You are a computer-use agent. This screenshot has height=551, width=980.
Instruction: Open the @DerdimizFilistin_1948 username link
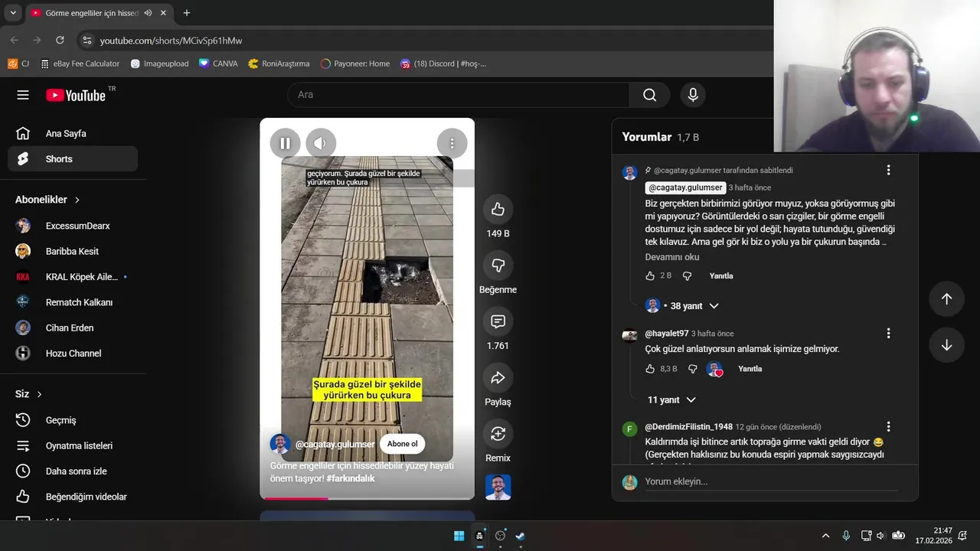click(x=689, y=426)
